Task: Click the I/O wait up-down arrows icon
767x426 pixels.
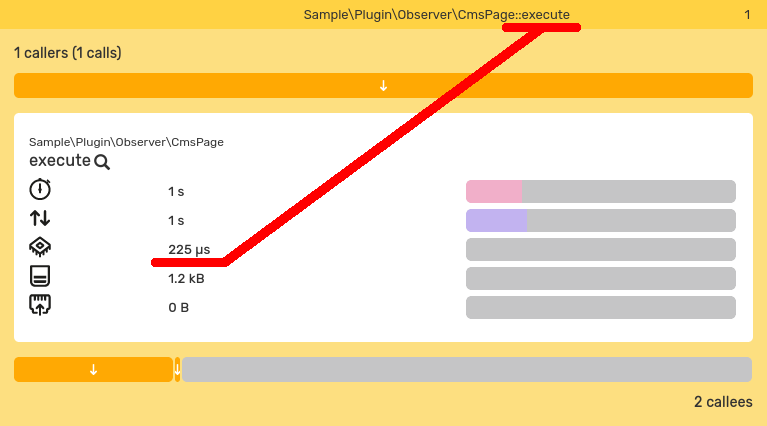Action: pos(40,218)
